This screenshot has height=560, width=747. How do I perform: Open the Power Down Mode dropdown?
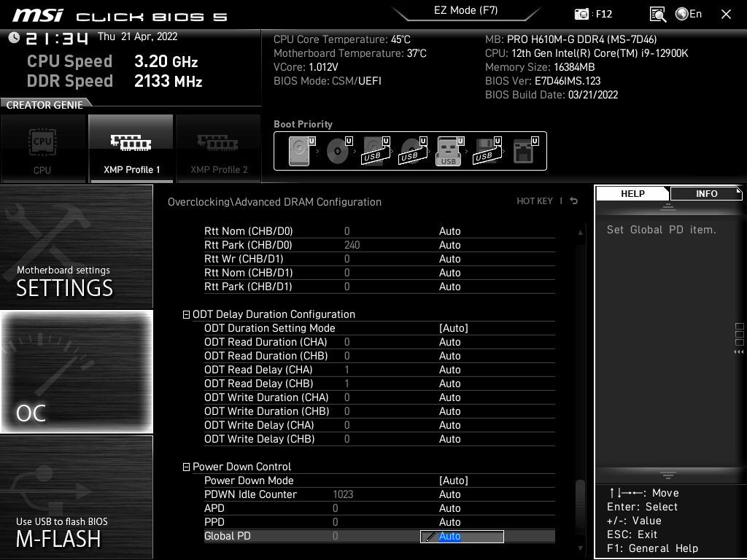pyautogui.click(x=454, y=481)
